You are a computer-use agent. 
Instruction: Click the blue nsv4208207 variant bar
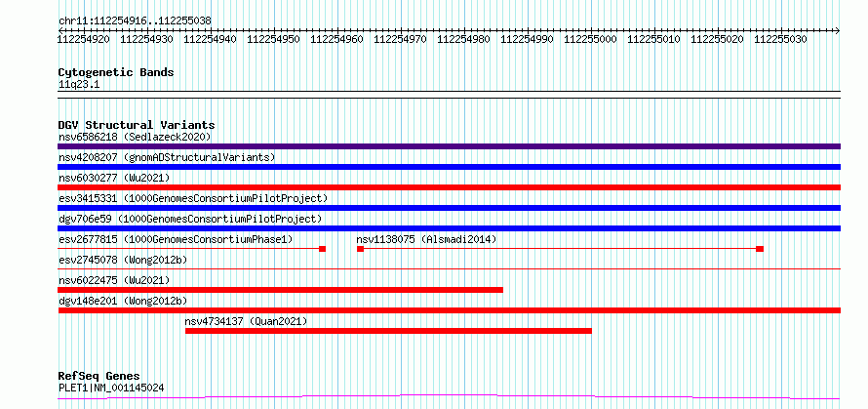449,167
